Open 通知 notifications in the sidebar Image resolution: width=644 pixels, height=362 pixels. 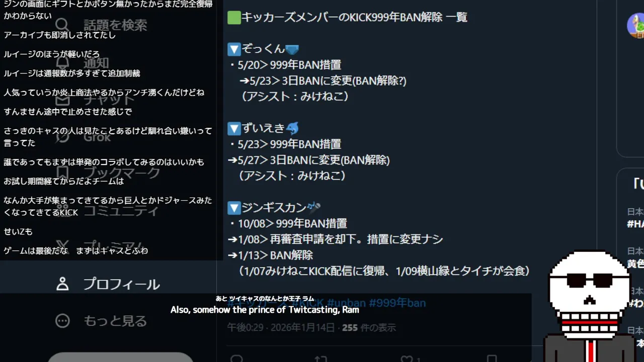(x=82, y=63)
